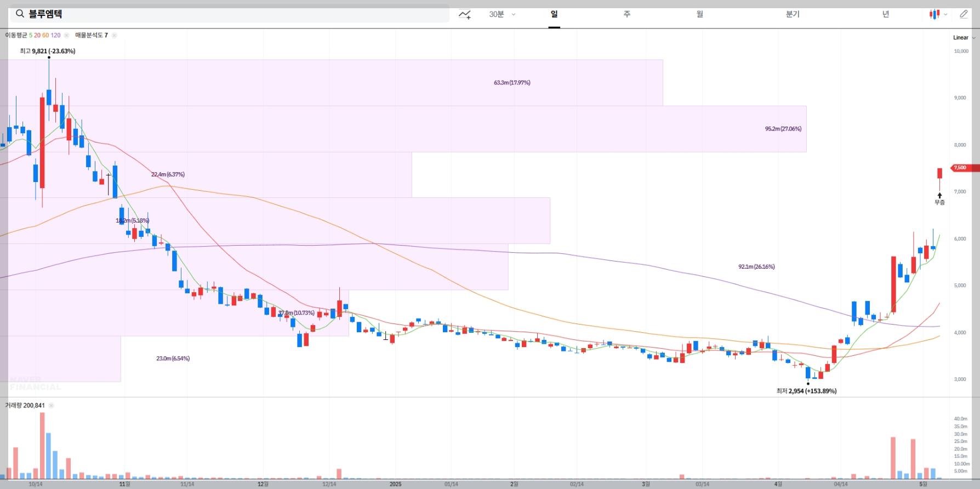The width and height of the screenshot is (980, 489).
Task: Click the 최고 9,821 (-23.63%) high label
Action: point(48,51)
